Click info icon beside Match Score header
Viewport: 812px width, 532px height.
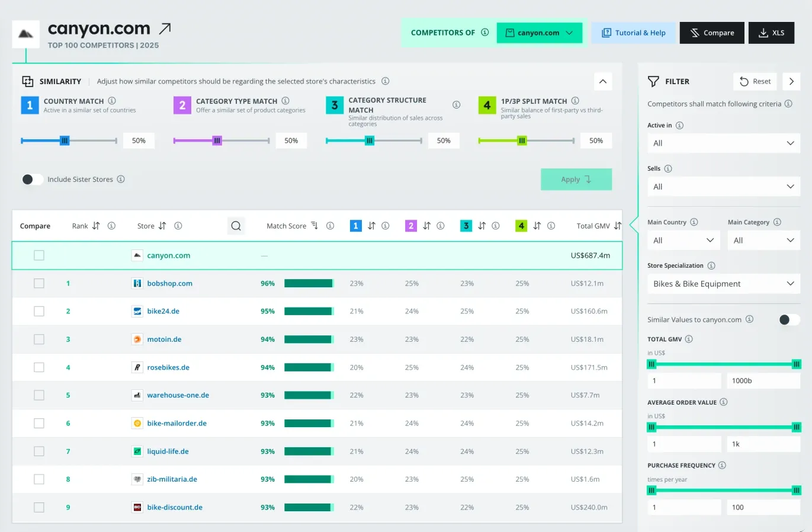(330, 226)
